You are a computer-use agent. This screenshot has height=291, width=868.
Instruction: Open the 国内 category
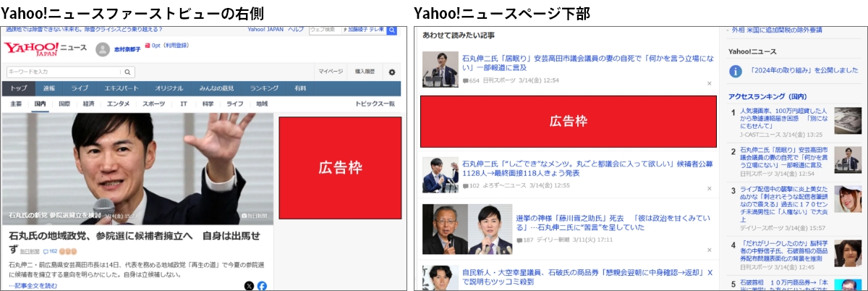coord(41,104)
